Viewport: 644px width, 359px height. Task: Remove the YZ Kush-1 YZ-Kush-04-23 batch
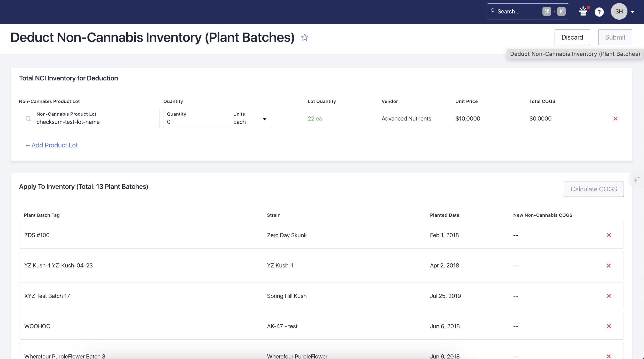(x=609, y=266)
